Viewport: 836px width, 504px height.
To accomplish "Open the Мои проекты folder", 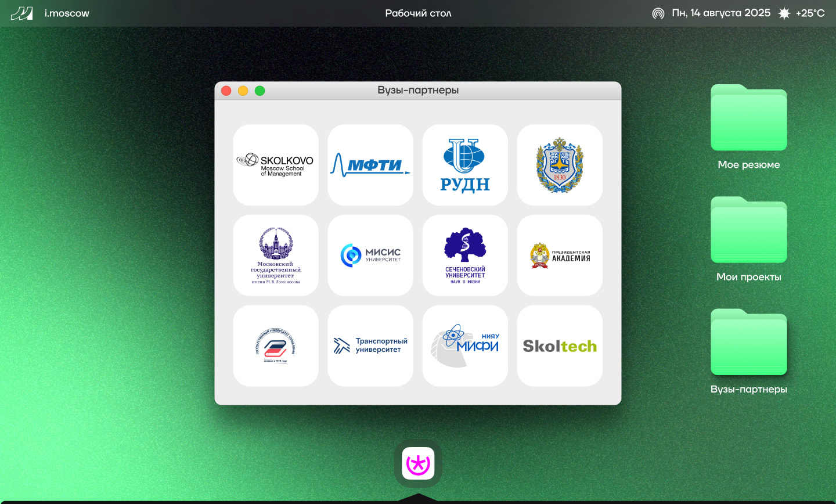I will (x=748, y=231).
